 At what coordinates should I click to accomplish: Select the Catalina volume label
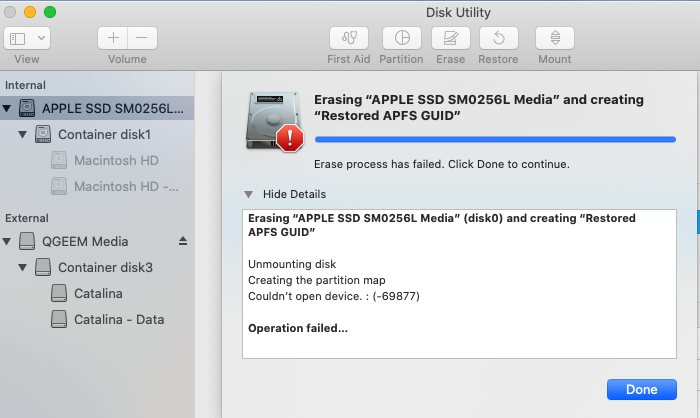pyautogui.click(x=98, y=293)
